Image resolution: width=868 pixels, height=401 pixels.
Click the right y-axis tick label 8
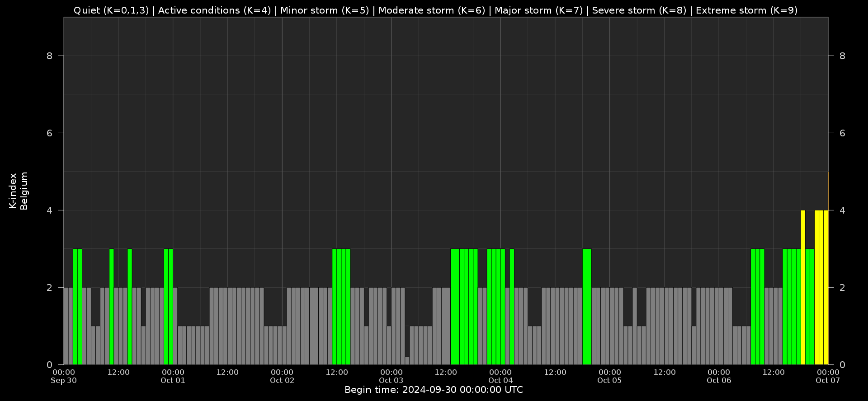tap(842, 56)
